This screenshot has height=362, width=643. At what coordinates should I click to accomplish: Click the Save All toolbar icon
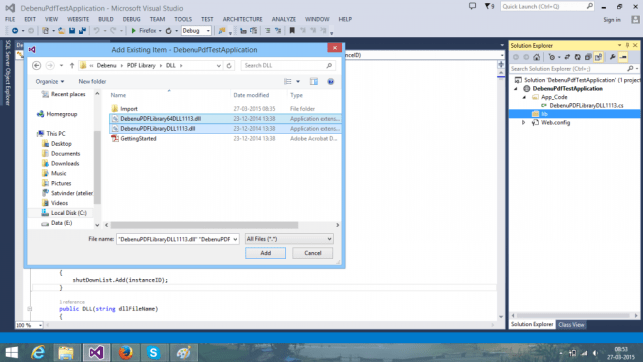click(82, 31)
